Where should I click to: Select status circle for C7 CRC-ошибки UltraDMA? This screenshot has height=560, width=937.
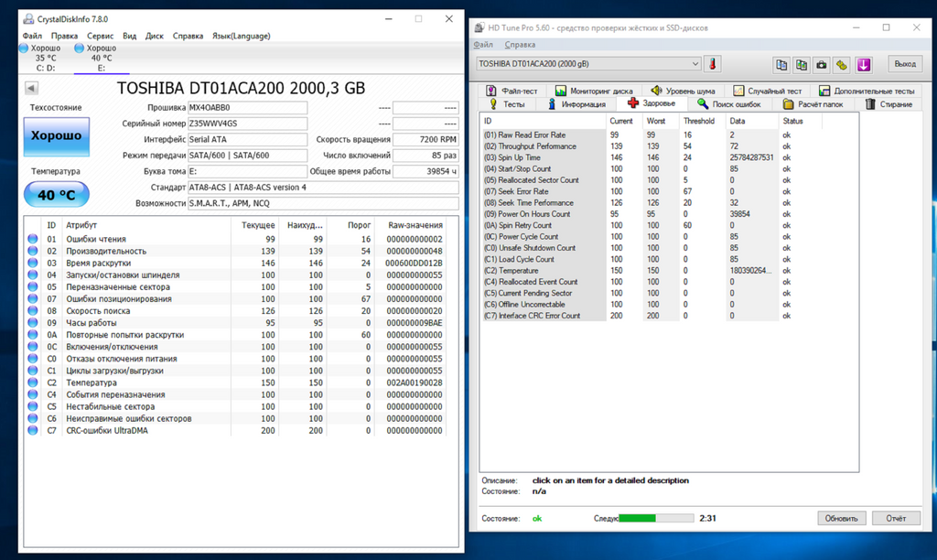(32, 430)
